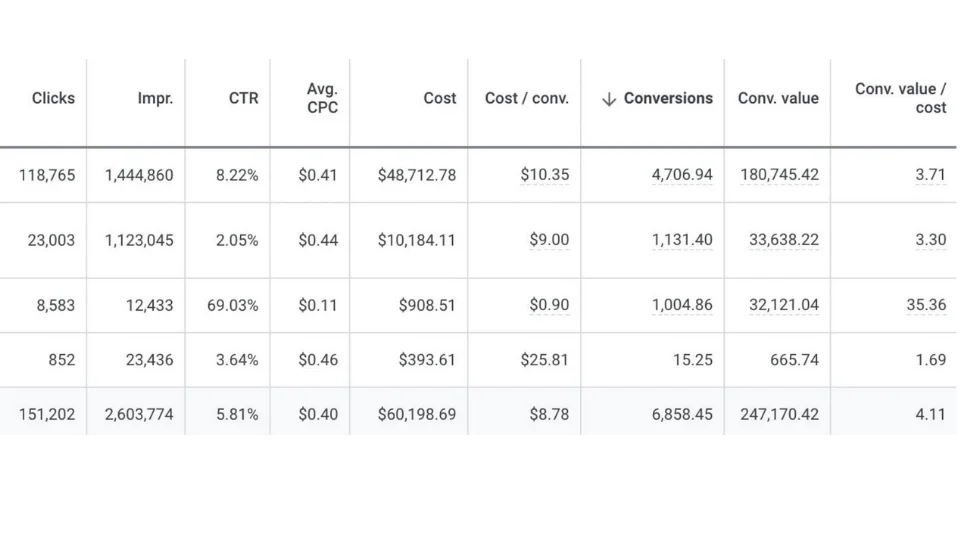
Task: Click the 180,745.42 conversion value
Action: 779,175
